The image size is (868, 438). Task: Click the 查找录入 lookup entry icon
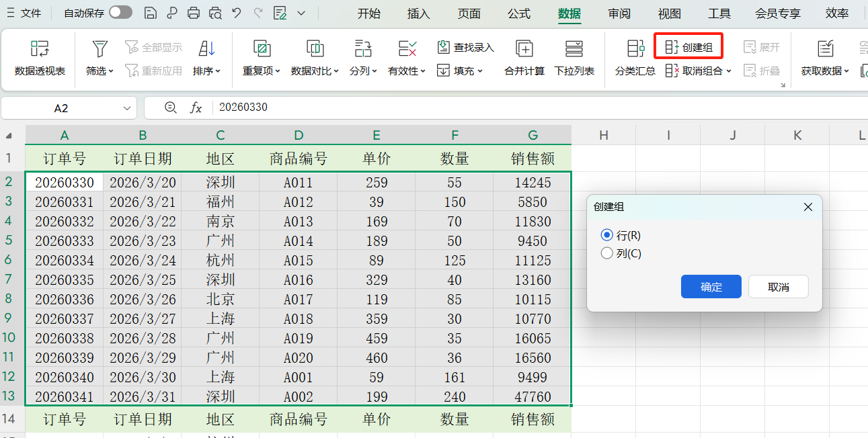coord(465,46)
